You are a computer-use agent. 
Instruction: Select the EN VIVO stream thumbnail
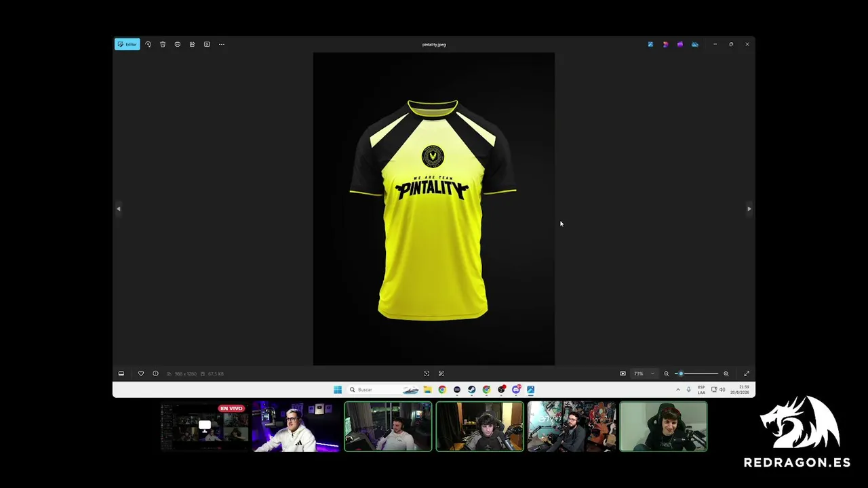pyautogui.click(x=205, y=426)
